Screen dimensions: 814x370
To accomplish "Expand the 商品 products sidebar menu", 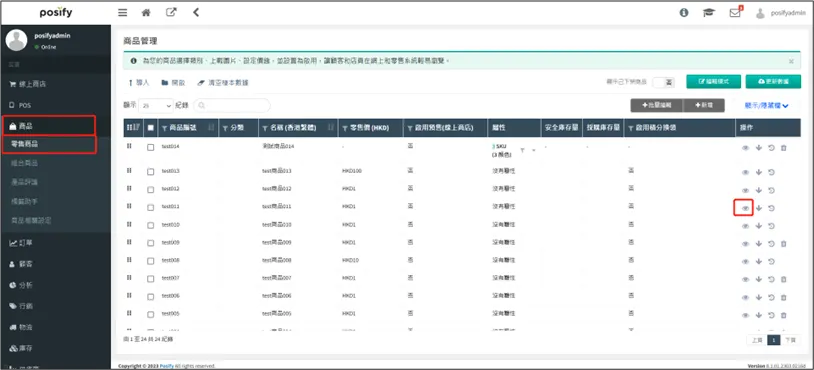I will click(49, 126).
